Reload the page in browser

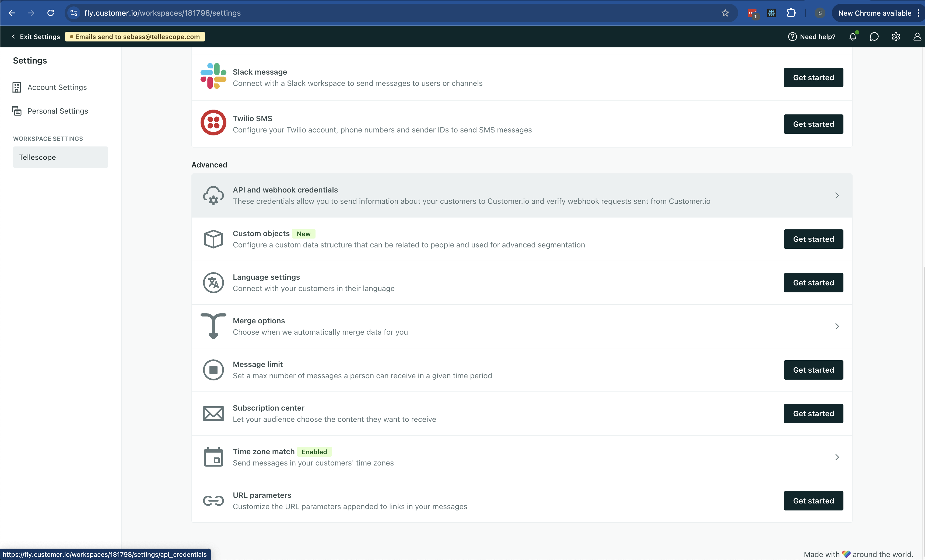[x=50, y=13]
